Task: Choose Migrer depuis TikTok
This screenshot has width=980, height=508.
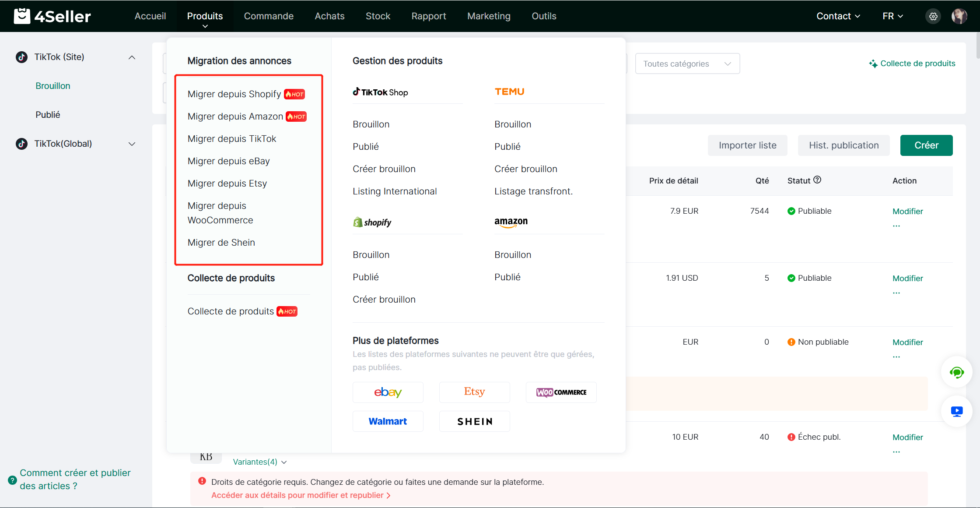Action: click(232, 139)
